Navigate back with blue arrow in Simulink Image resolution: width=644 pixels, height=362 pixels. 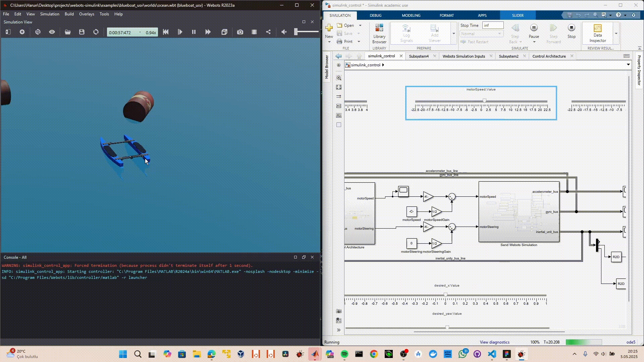339,56
